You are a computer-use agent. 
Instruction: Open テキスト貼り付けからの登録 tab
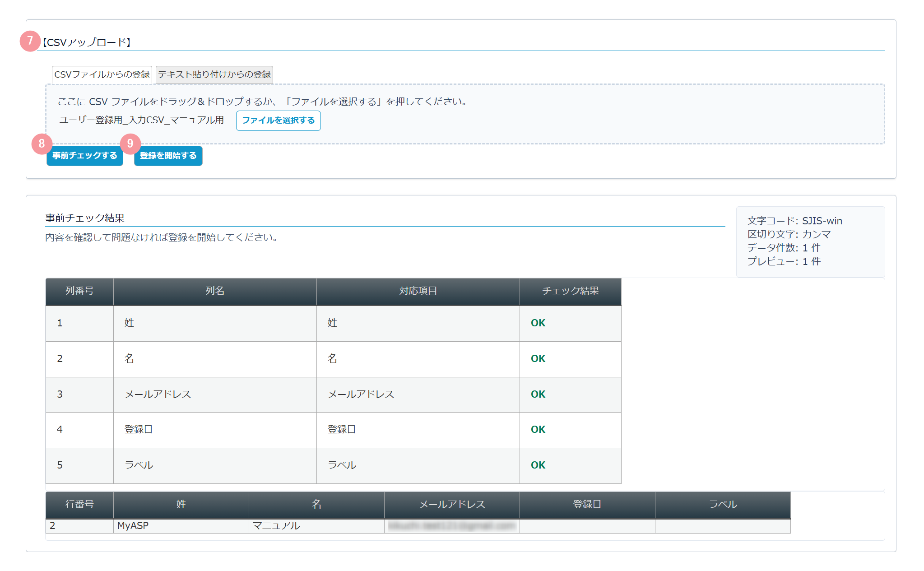pos(214,74)
